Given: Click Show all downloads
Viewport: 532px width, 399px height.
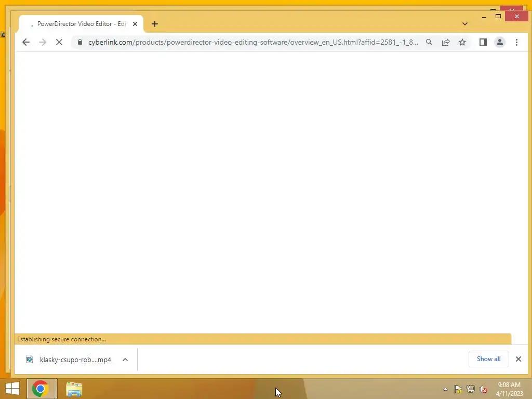Looking at the screenshot, I should click(x=488, y=359).
